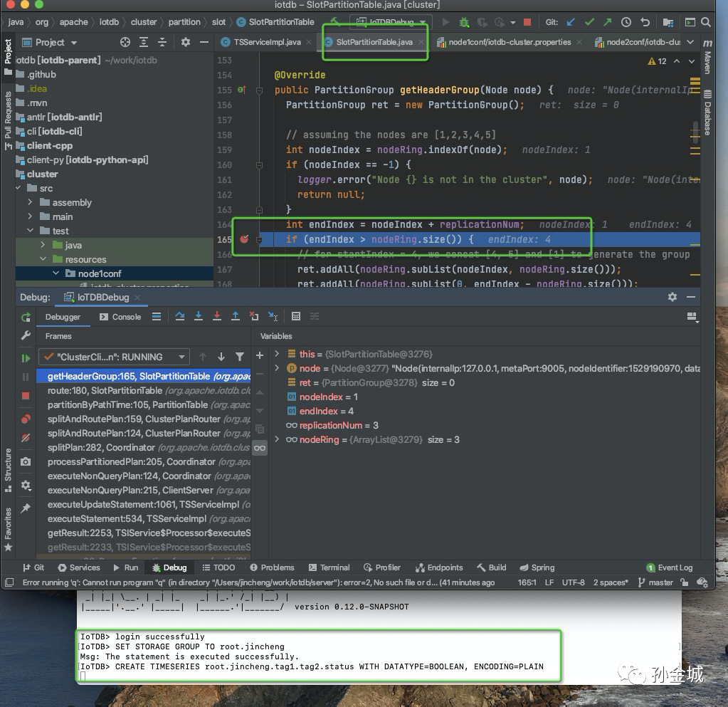Click Force Step Into red arrow
This screenshot has width=728, height=707.
[x=217, y=316]
